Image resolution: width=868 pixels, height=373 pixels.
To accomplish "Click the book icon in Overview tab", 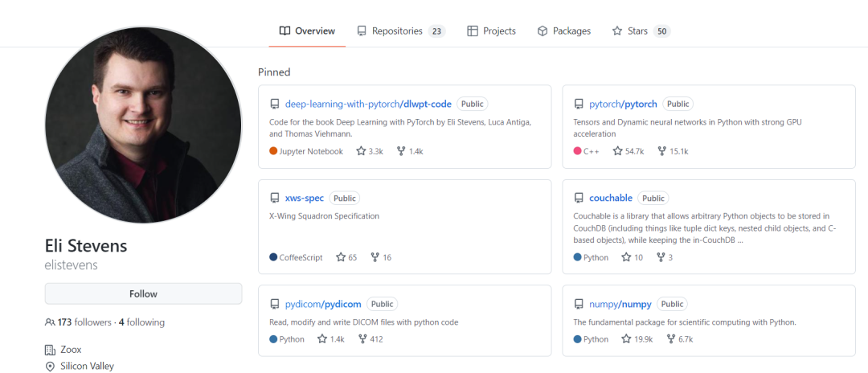I will pyautogui.click(x=285, y=31).
